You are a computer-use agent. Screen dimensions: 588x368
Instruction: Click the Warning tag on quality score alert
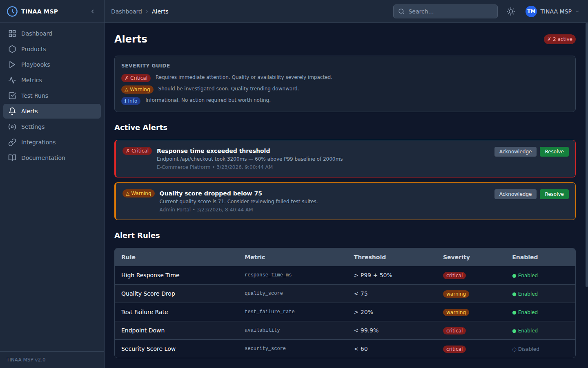click(x=138, y=193)
